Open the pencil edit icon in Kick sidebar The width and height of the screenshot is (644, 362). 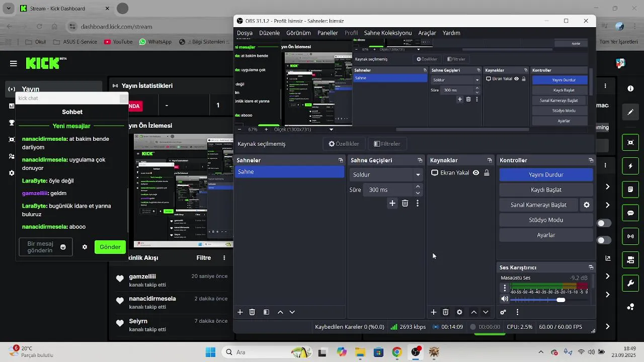[x=630, y=112]
